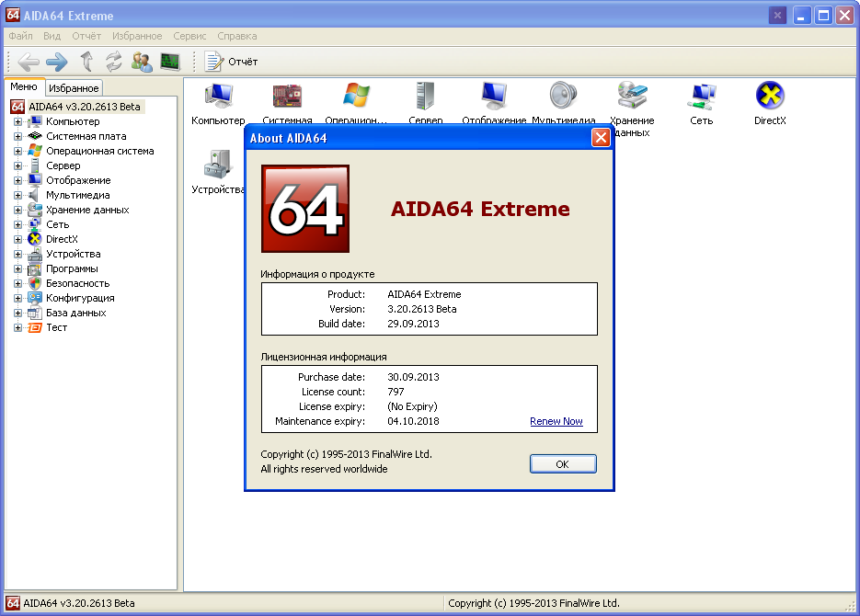The image size is (860, 616).
Task: Open the Устройства devices icon in main panel
Action: (218, 165)
